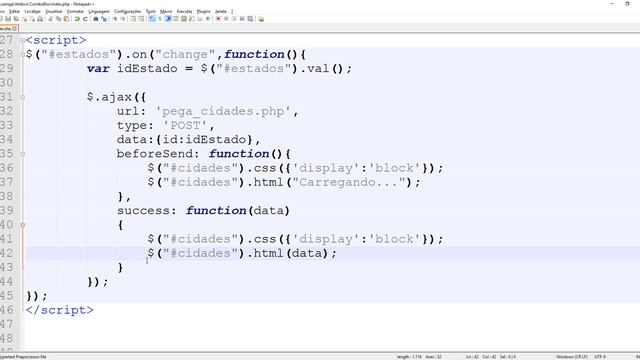The height and width of the screenshot is (360, 640).
Task: Click the closing </script> tag
Action: point(60,310)
